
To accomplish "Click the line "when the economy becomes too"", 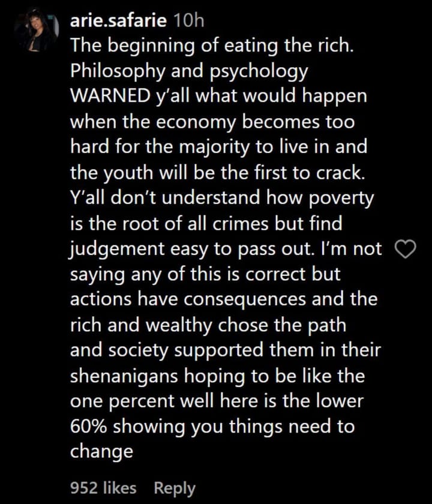I will [x=212, y=122].
